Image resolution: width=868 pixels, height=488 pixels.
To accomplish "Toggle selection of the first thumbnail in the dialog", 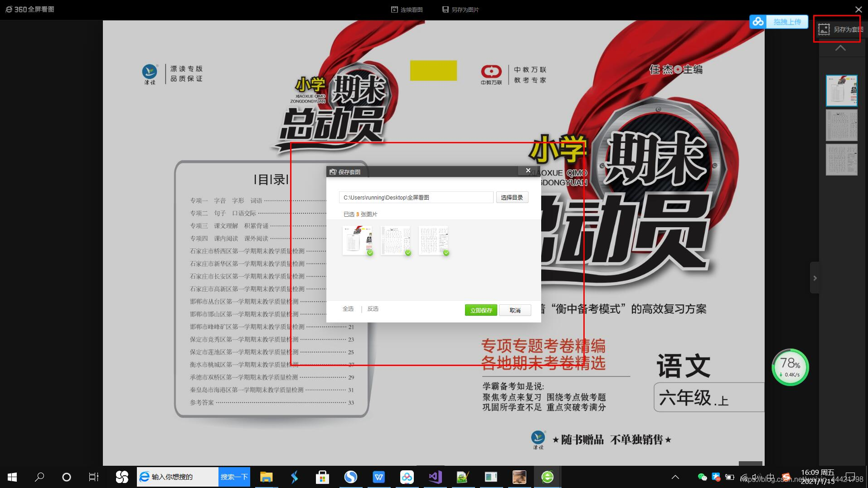I will (358, 240).
